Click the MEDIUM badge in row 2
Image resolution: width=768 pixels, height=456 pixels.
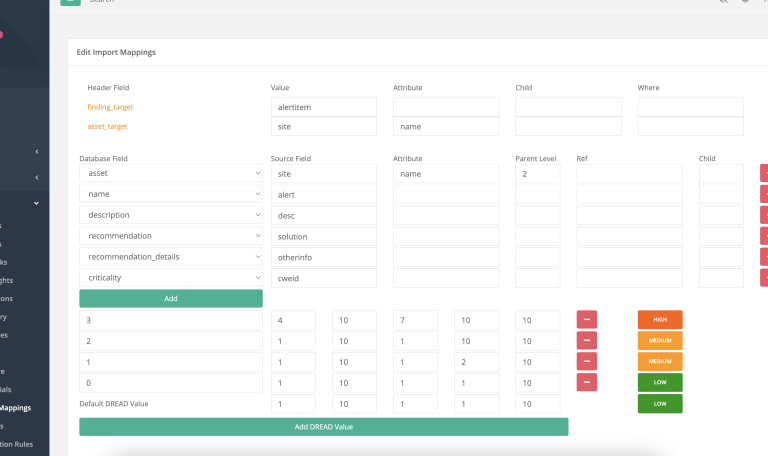660,340
